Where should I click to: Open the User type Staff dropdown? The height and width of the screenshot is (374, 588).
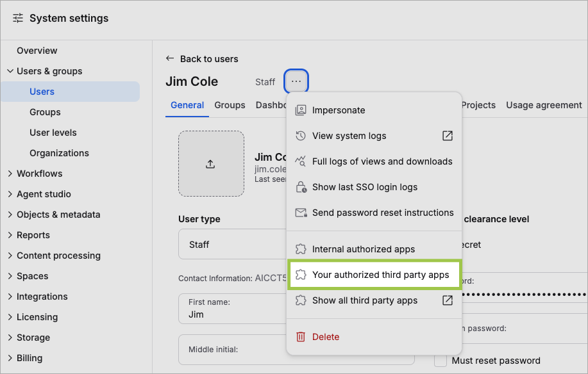pos(233,245)
